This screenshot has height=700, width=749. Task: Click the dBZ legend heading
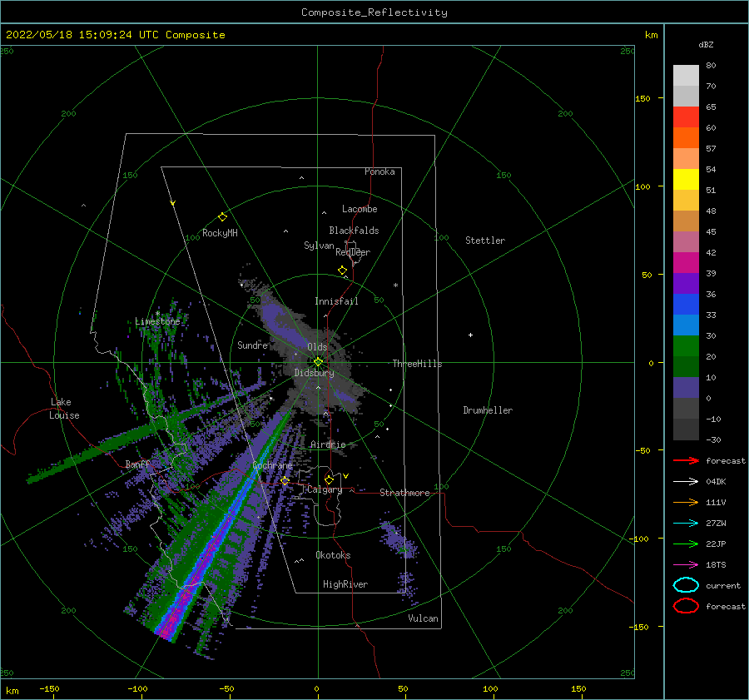pos(706,44)
